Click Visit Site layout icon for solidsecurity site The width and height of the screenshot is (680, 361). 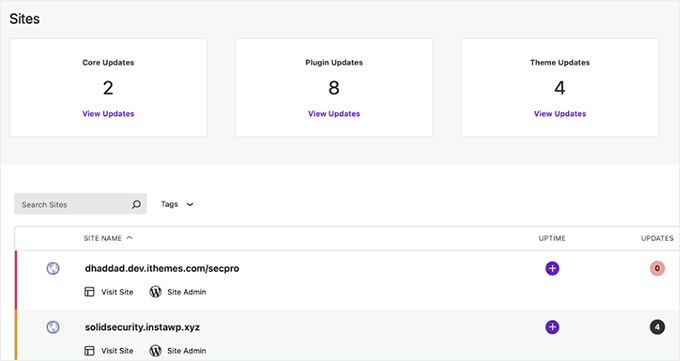coord(89,351)
